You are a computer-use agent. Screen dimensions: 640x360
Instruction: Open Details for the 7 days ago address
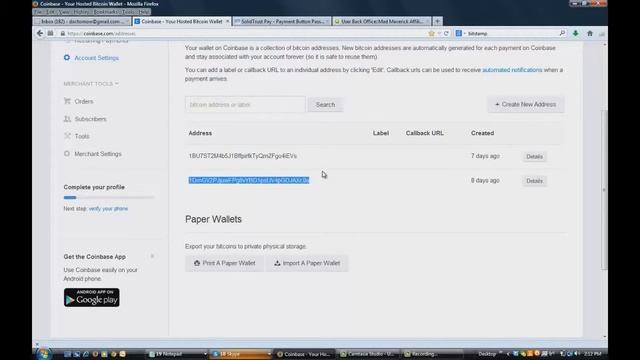[534, 156]
